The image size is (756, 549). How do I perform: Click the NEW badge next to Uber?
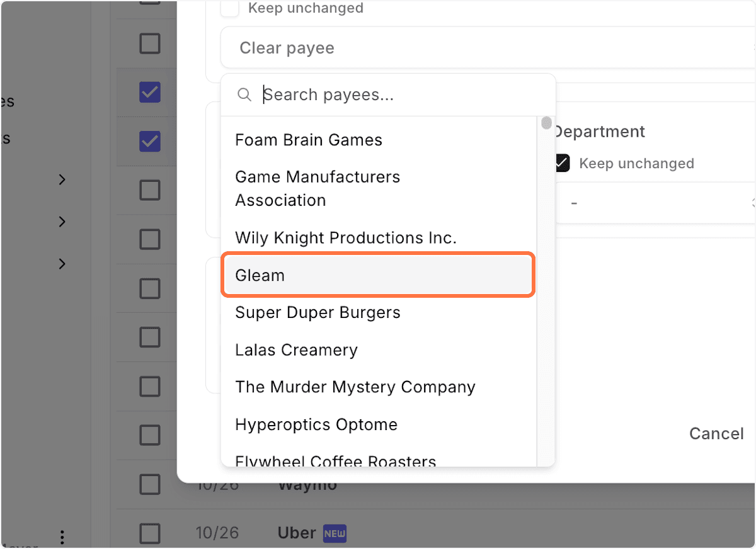pos(334,533)
